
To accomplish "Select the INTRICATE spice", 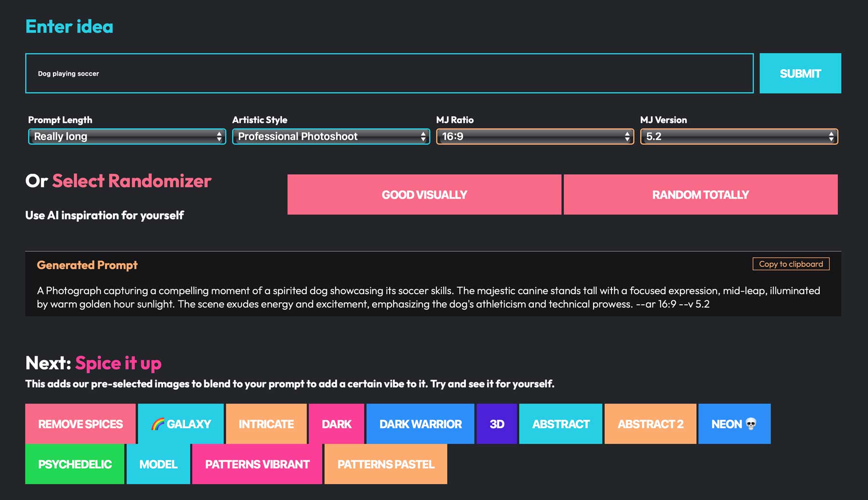I will [266, 424].
